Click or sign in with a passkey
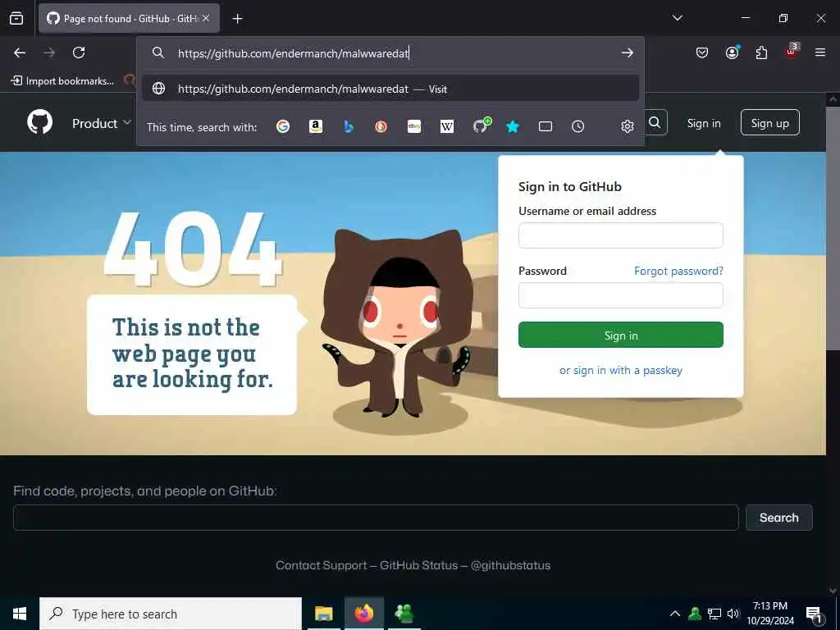Viewport: 840px width, 630px height. pyautogui.click(x=621, y=370)
